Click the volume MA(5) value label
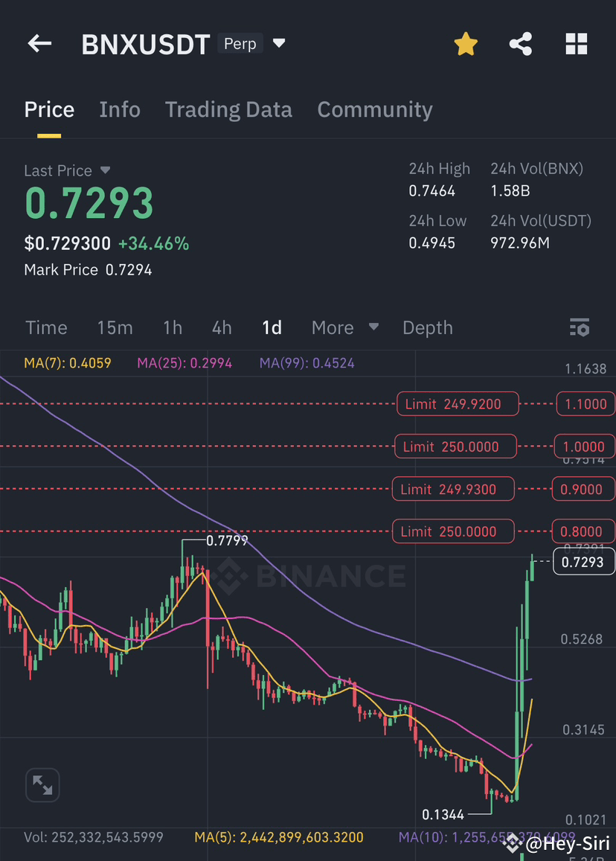The height and width of the screenshot is (861, 616). (279, 837)
